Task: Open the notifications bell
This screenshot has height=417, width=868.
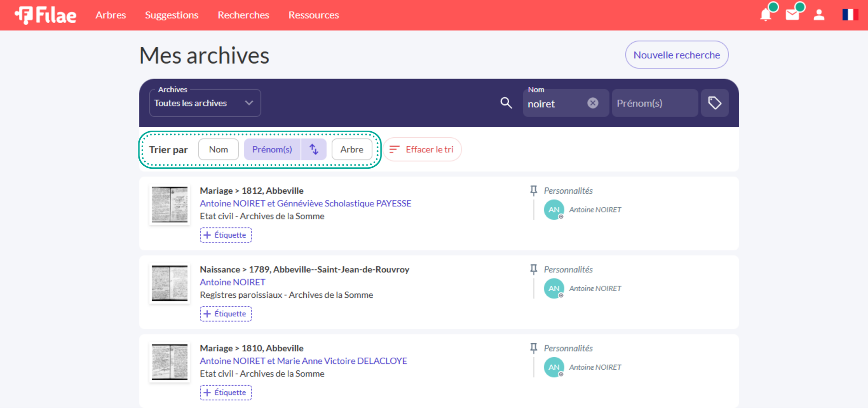Action: (765, 15)
